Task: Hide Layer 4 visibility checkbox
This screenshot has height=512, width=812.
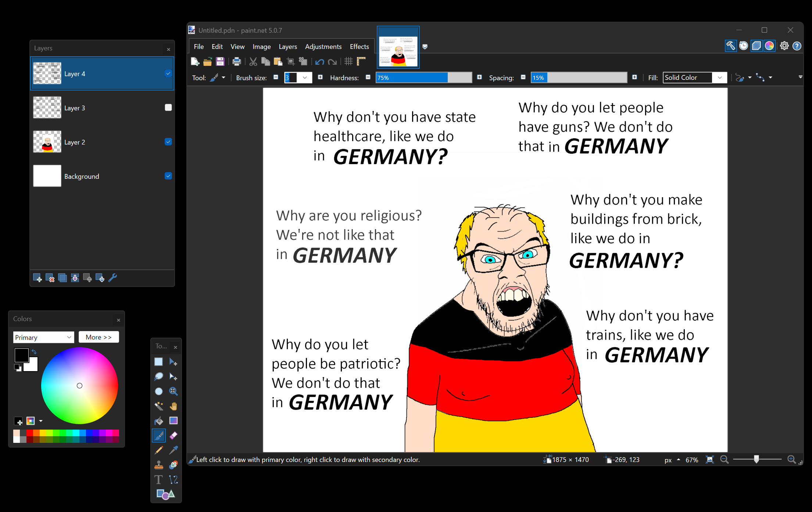Action: [168, 74]
